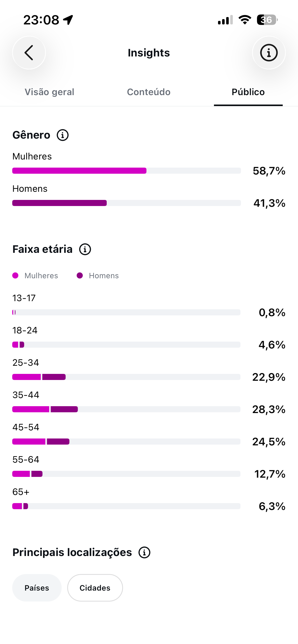This screenshot has width=298, height=644.
Task: Toggle the Homens legend dot
Action: (x=80, y=276)
